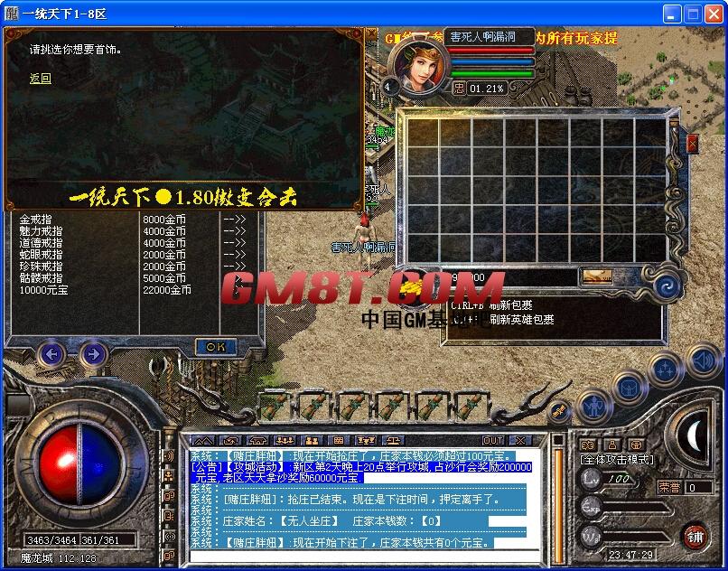Viewport: 728px width, 571px height.
Task: Expand the 珍珠戒指 arrow
Action: tap(235, 267)
